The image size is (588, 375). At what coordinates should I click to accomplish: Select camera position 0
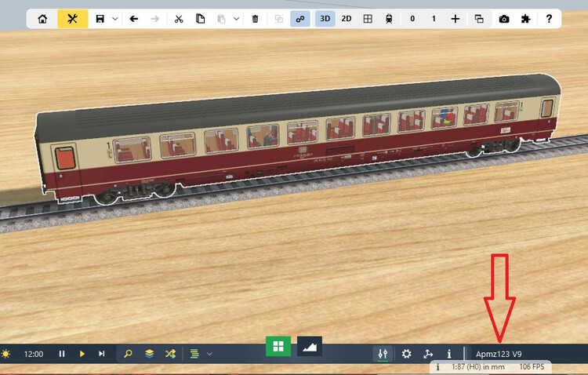click(x=412, y=19)
